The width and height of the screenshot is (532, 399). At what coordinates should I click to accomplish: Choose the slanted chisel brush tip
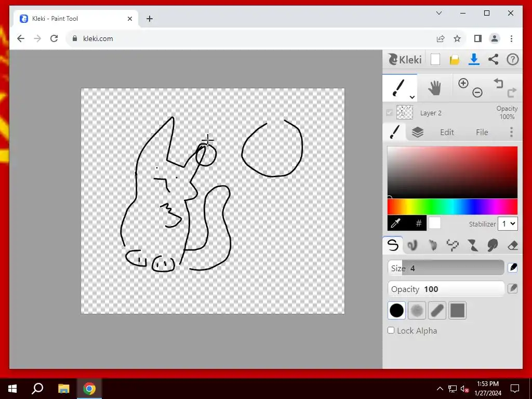pos(437,311)
